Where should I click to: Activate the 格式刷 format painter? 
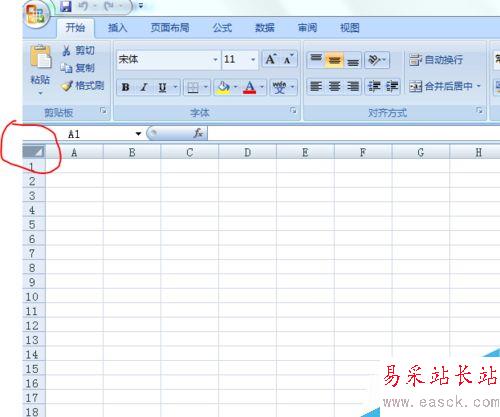pyautogui.click(x=83, y=86)
